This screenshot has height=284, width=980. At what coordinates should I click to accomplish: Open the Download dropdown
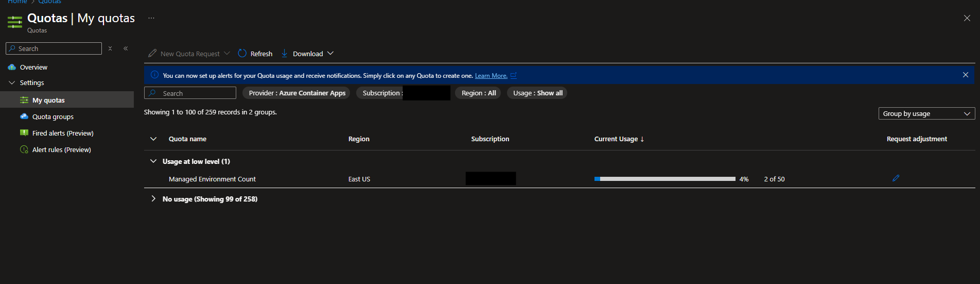[x=308, y=54]
